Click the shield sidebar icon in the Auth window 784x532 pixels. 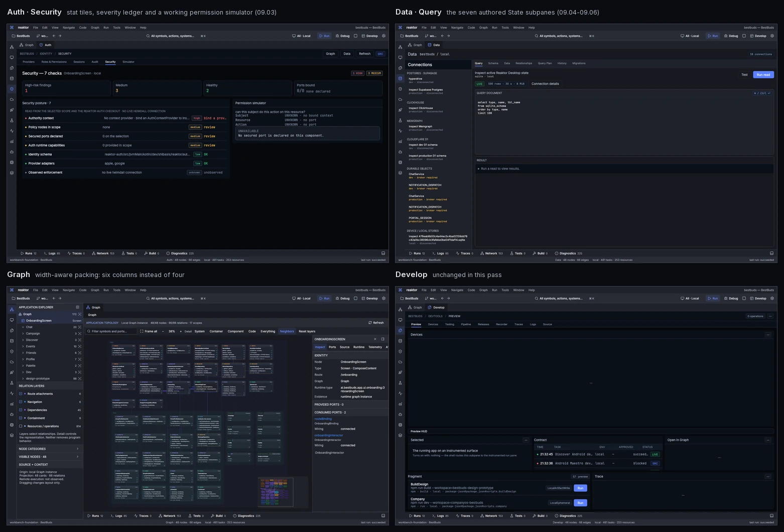click(x=12, y=89)
